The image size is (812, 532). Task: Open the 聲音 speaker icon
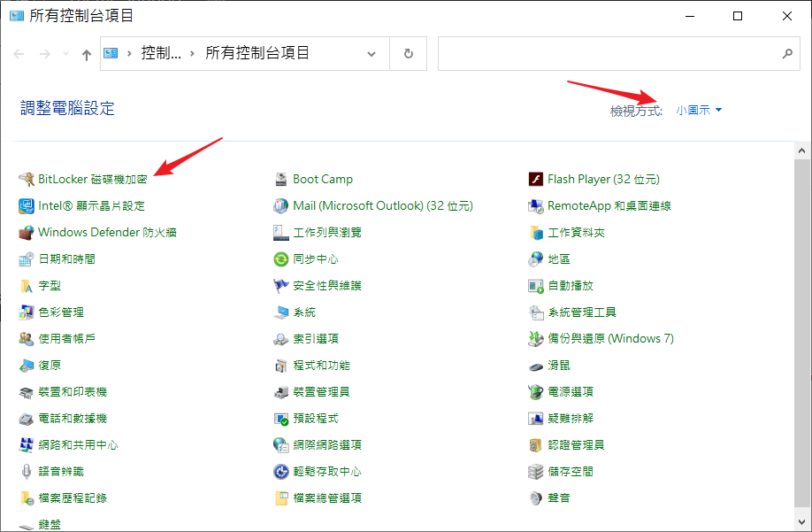click(536, 497)
